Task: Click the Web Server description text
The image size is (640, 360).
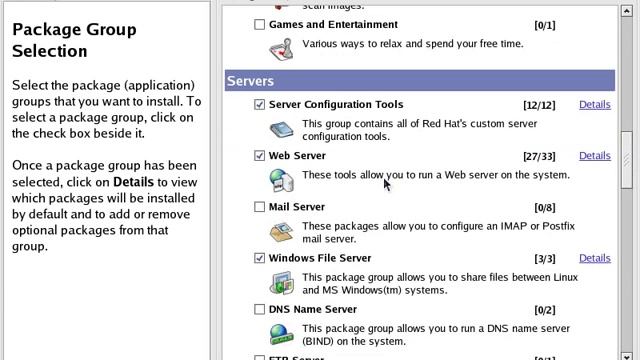Action: [436, 175]
